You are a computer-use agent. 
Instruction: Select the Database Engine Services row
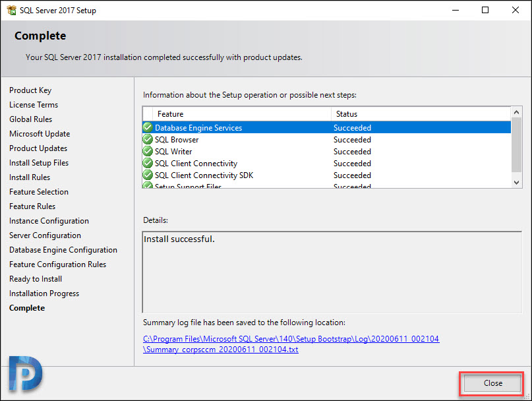pyautogui.click(x=327, y=127)
